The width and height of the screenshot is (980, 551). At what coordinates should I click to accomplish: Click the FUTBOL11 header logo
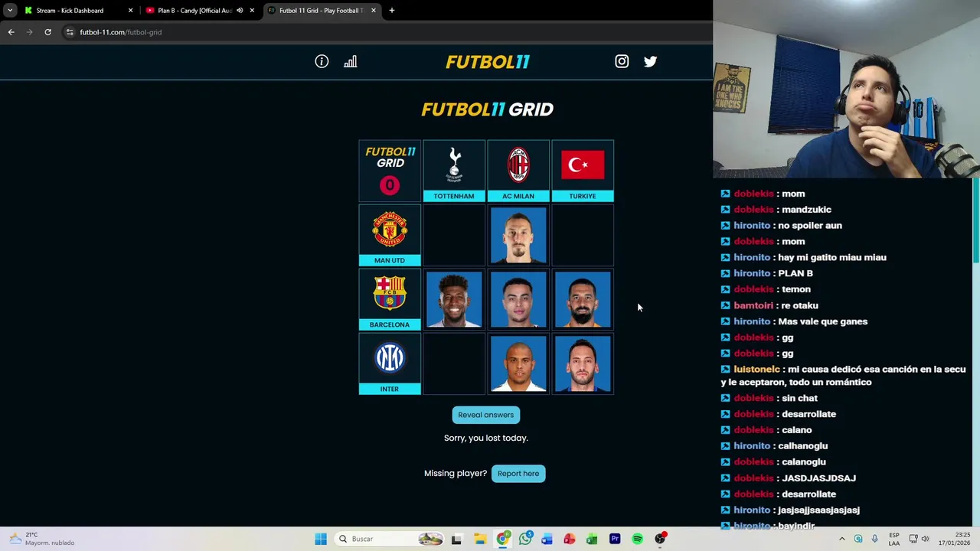(x=488, y=62)
